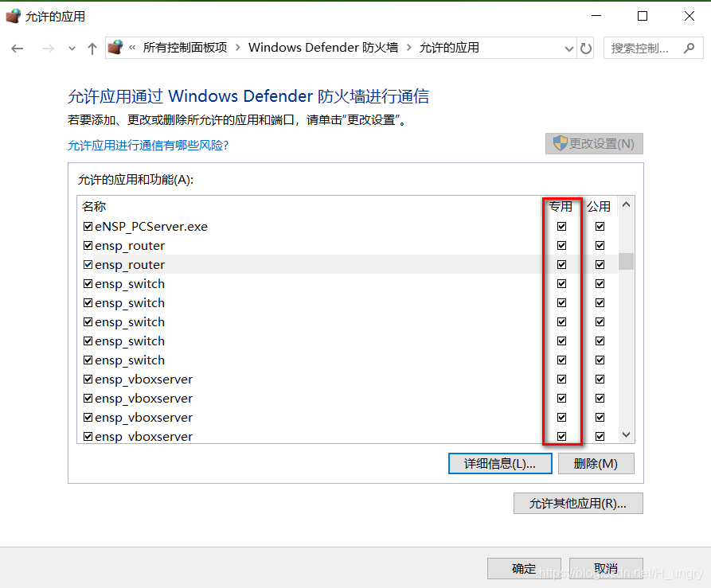Click the firewall icon in address bar
Image resolution: width=711 pixels, height=588 pixels.
(115, 47)
